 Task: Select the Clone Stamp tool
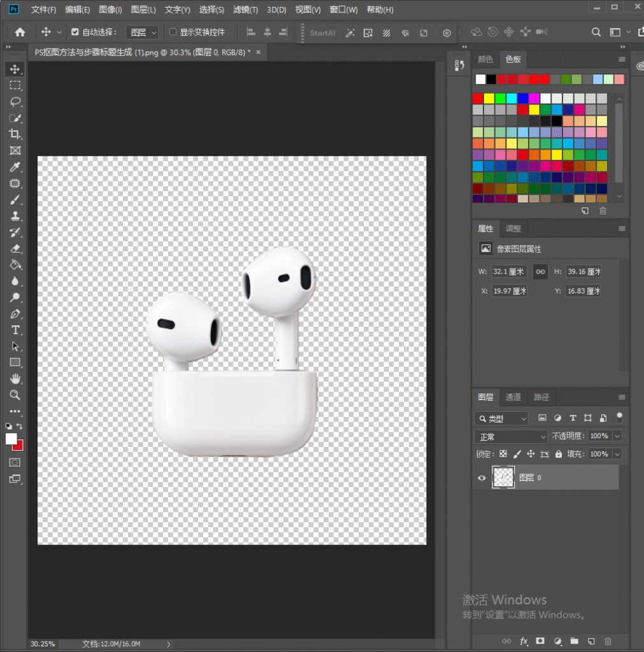click(x=15, y=216)
